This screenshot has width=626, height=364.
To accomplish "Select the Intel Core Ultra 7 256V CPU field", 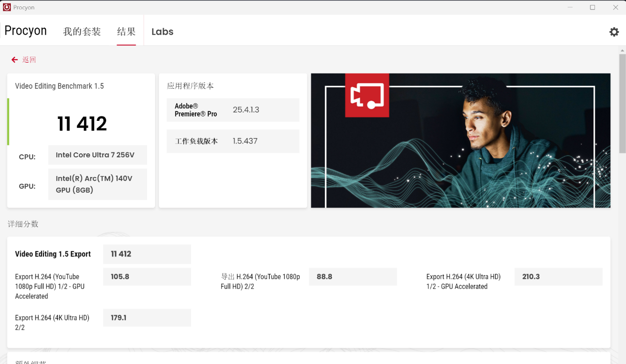I will tap(97, 155).
